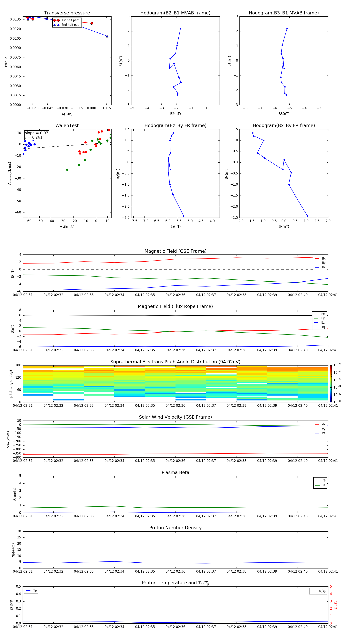Click 'slope = 0.07' annotation box
Screen dimensions: 351x644
pos(36,135)
